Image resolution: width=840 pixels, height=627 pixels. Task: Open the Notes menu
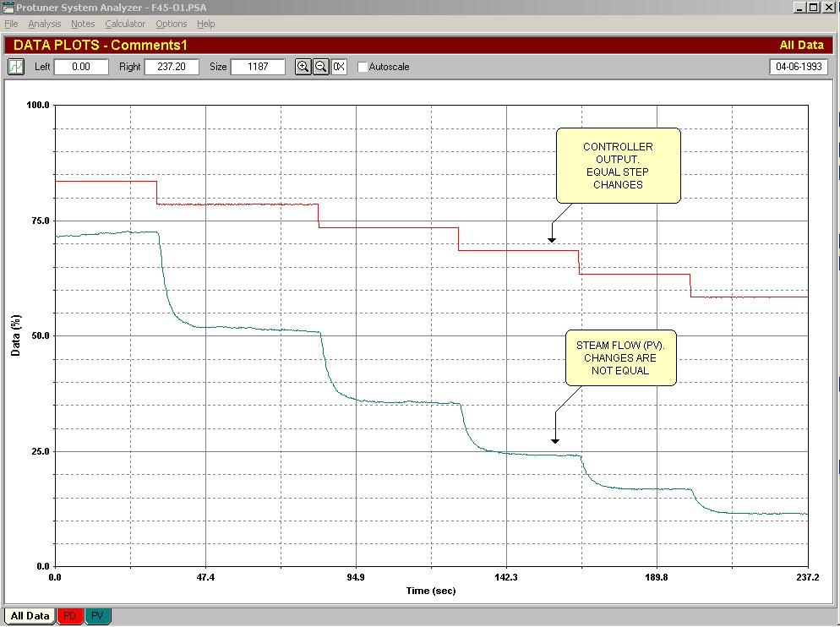[83, 24]
